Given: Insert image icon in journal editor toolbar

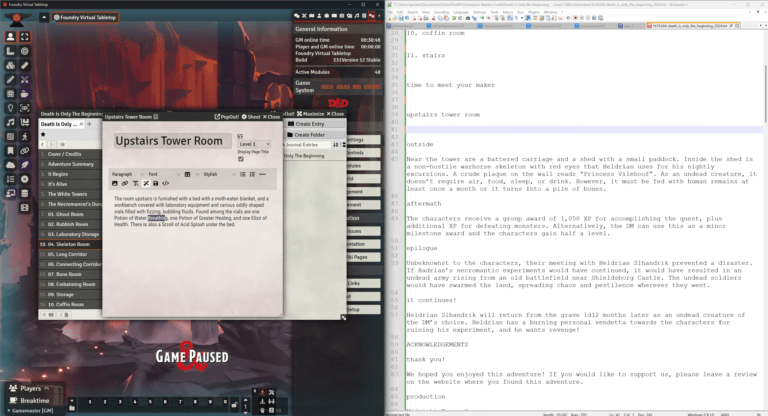Looking at the screenshot, I should click(x=115, y=183).
